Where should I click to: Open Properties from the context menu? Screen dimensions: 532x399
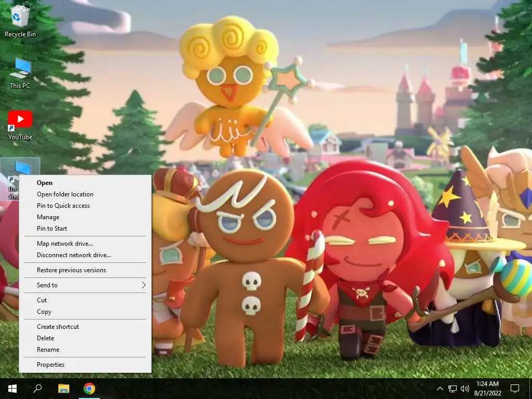click(85, 364)
